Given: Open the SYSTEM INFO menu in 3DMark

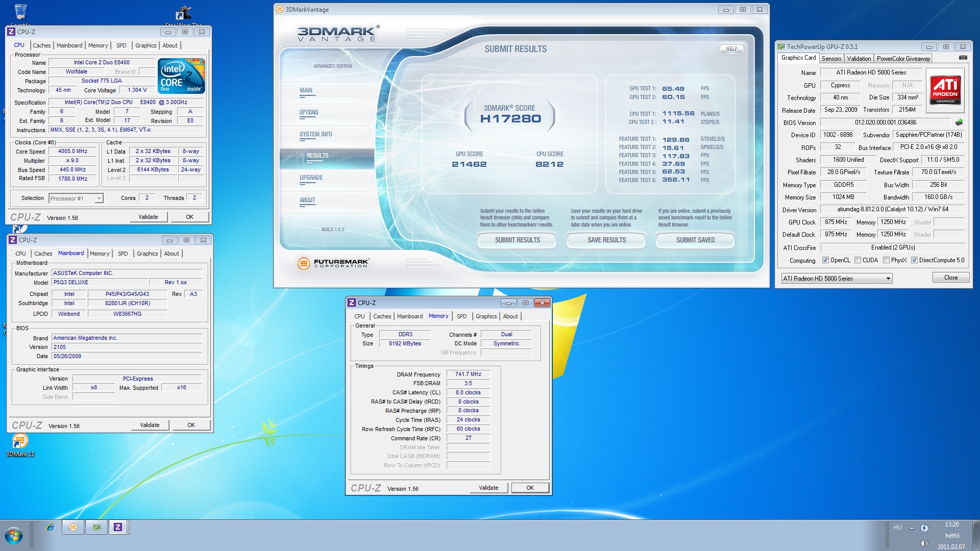Looking at the screenshot, I should click(315, 135).
